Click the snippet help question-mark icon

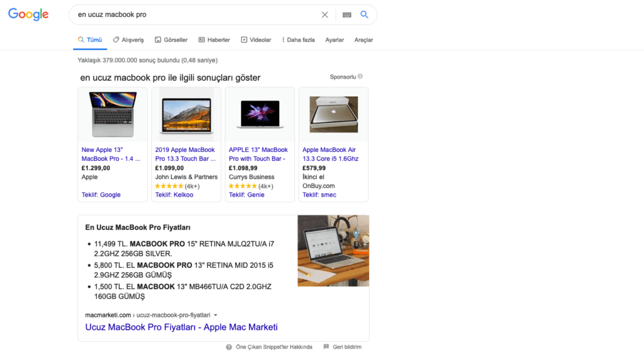point(229,347)
